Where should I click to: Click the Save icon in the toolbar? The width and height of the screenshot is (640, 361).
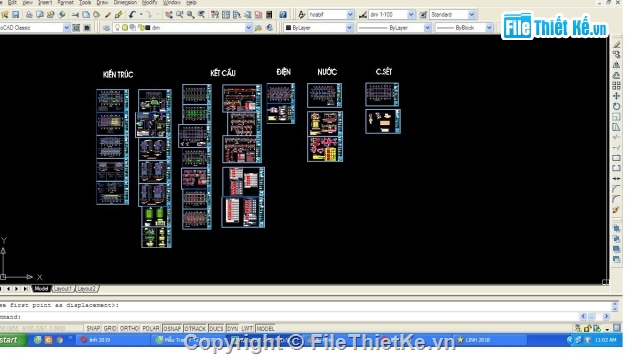pyautogui.click(x=16, y=15)
